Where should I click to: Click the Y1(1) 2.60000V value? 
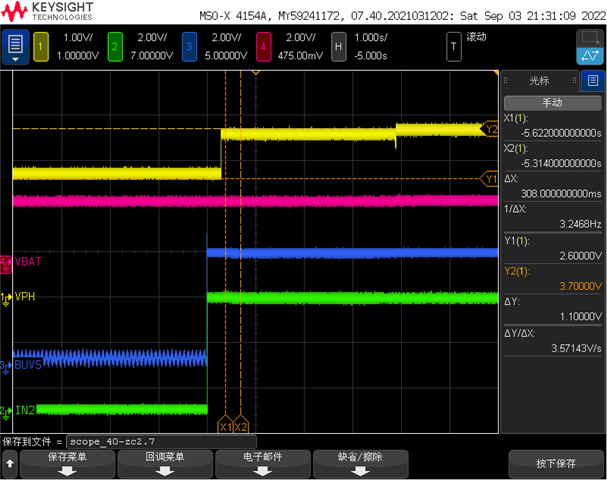pyautogui.click(x=580, y=256)
